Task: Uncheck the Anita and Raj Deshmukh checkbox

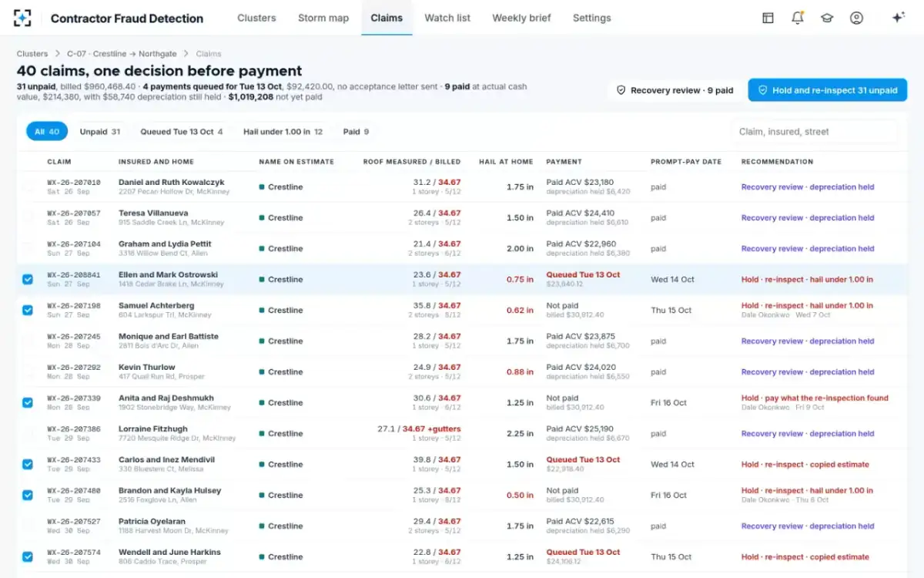Action: click(28, 402)
